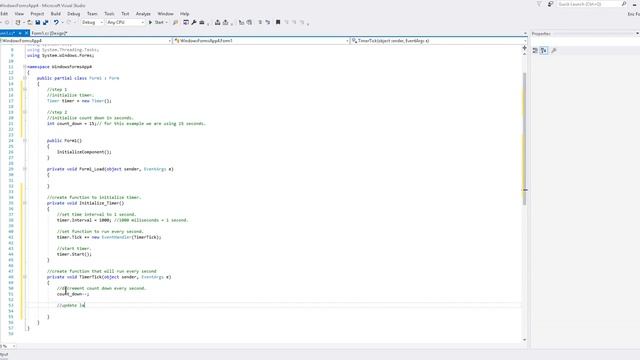Open the Build menu
The image size is (640, 360).
[x=56, y=14]
